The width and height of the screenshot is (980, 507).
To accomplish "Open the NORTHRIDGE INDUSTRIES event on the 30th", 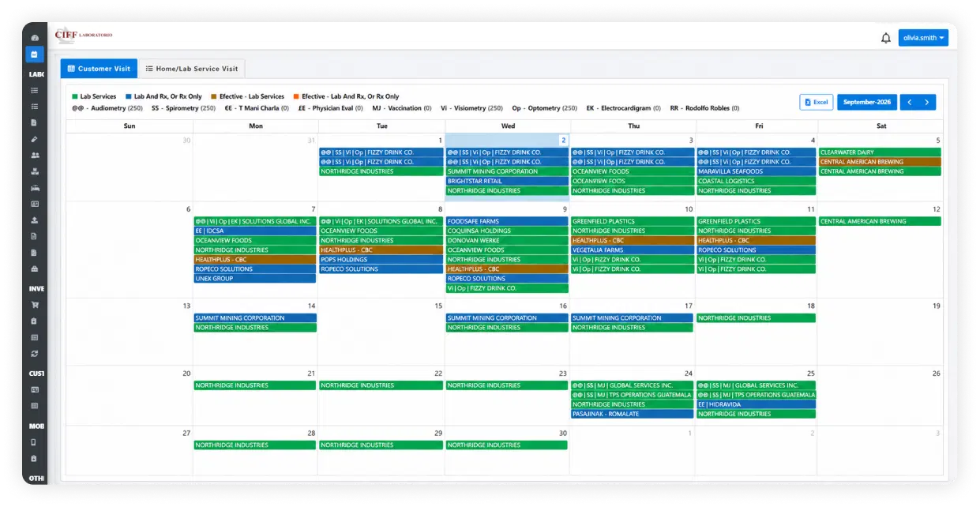I will [507, 445].
